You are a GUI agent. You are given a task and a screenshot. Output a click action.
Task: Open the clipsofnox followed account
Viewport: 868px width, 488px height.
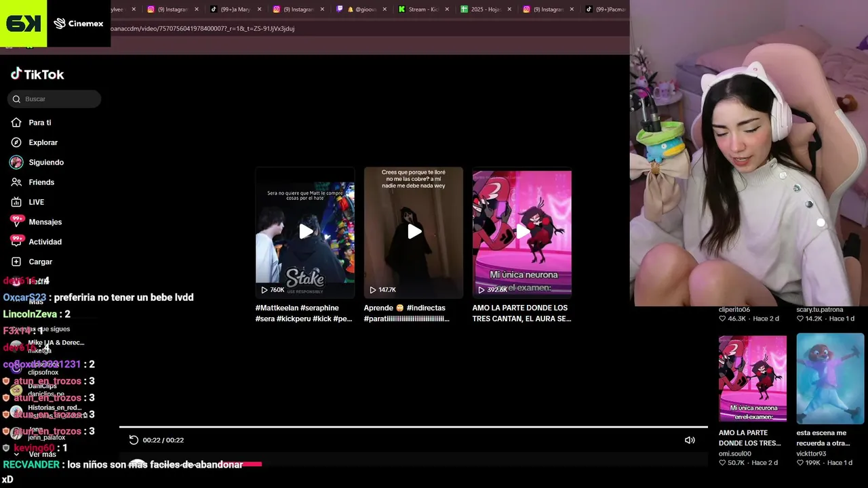click(x=43, y=372)
